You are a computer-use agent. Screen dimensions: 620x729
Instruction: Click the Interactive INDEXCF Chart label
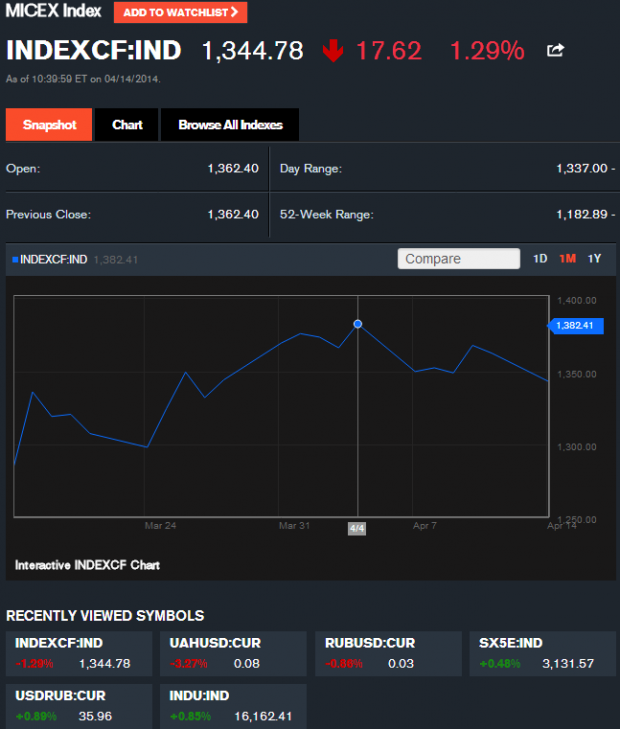87,565
